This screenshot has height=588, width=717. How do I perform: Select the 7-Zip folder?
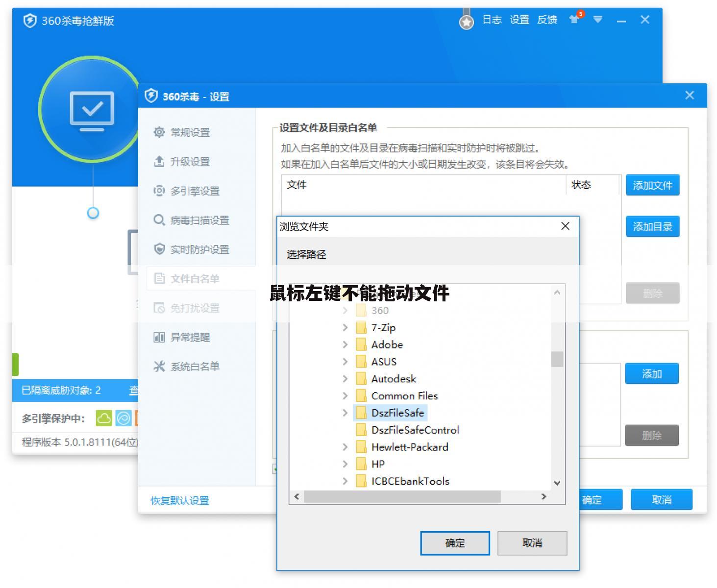(x=375, y=327)
